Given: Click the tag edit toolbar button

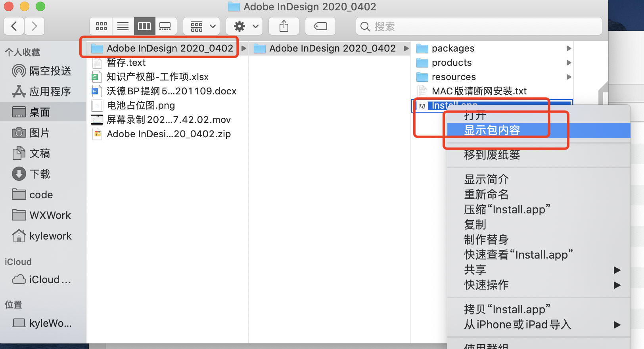Looking at the screenshot, I should pyautogui.click(x=320, y=27).
